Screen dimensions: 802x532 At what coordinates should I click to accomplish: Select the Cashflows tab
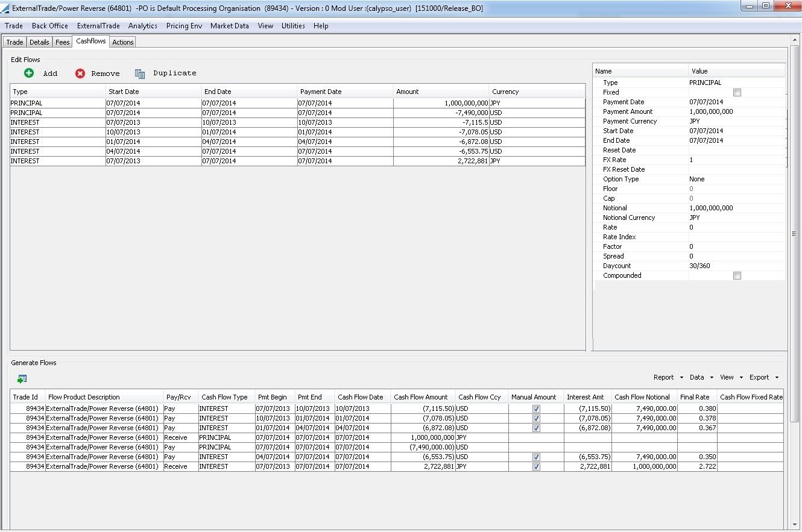coord(91,41)
